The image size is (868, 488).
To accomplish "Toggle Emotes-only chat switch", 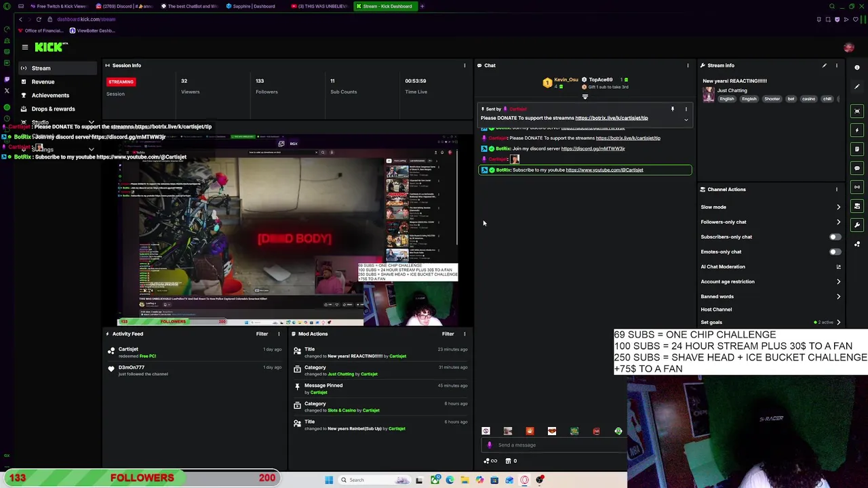I will click(x=835, y=252).
